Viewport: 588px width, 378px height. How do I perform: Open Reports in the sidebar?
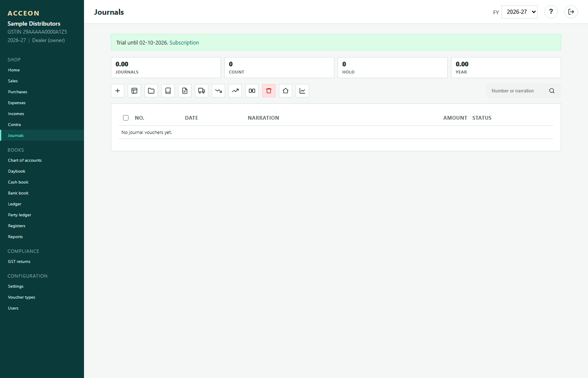point(42,237)
